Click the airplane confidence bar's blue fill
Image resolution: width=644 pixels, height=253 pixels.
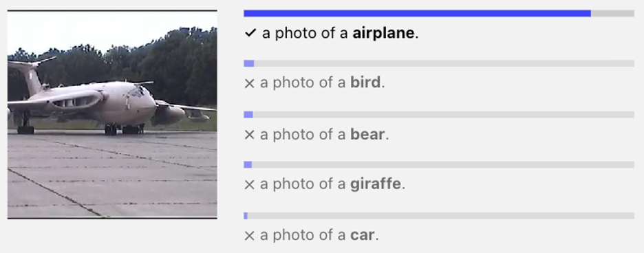[x=417, y=13]
